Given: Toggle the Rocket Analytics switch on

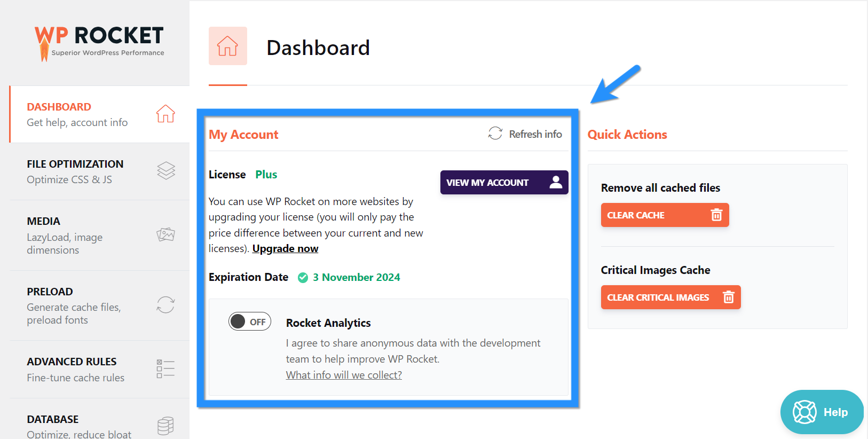Looking at the screenshot, I should (x=250, y=322).
